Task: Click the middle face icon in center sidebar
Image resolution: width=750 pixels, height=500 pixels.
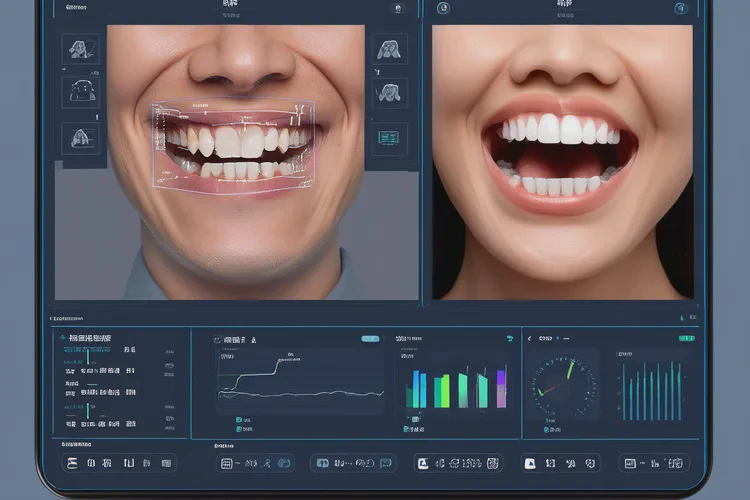Action: (x=389, y=92)
